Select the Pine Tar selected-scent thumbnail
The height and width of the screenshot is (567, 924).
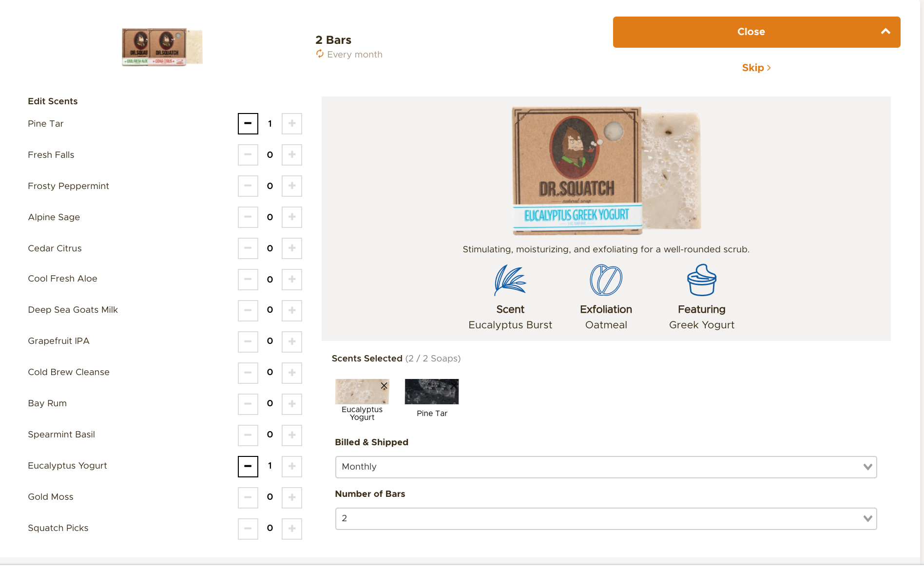[432, 392]
